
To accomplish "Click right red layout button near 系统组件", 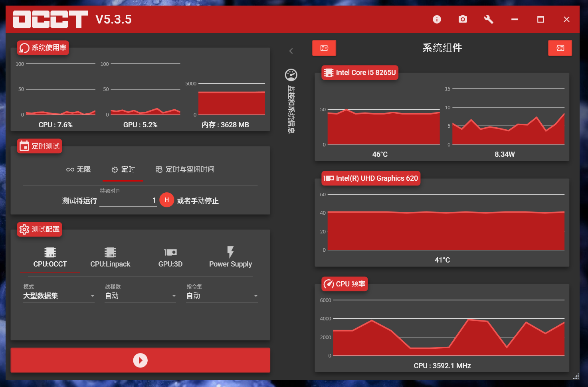I will coord(560,48).
